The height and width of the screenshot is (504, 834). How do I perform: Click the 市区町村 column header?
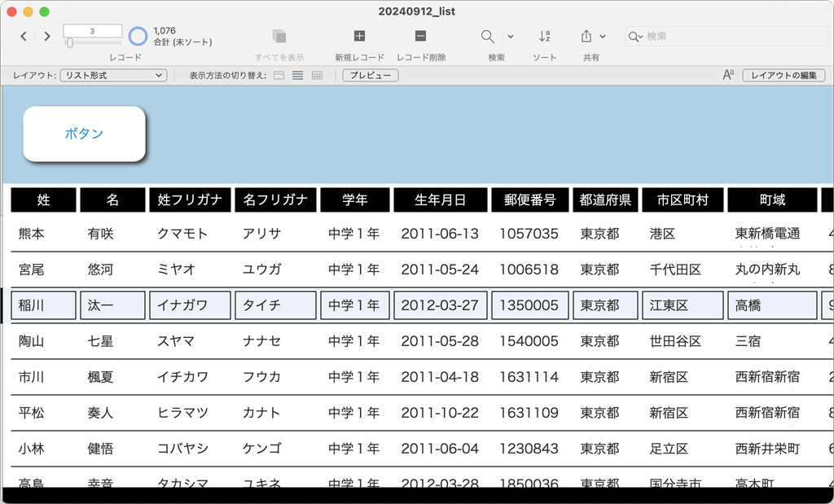(683, 200)
